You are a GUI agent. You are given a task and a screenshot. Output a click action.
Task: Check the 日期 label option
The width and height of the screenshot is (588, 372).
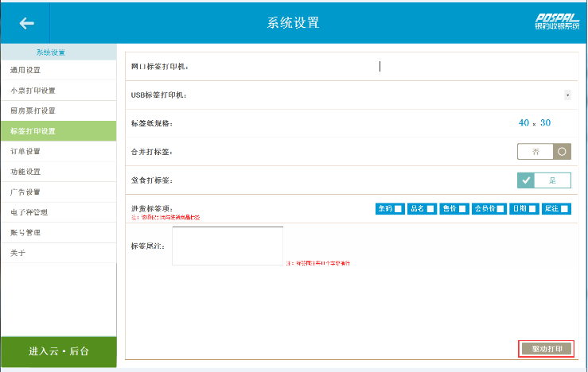click(532, 209)
